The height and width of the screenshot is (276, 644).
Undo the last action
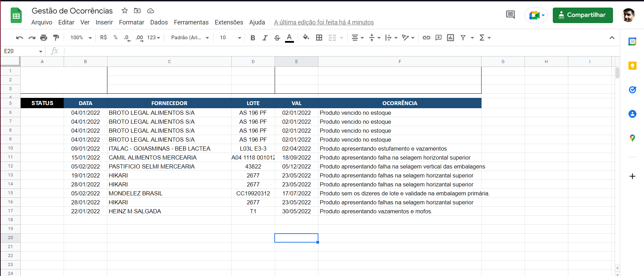pyautogui.click(x=20, y=38)
